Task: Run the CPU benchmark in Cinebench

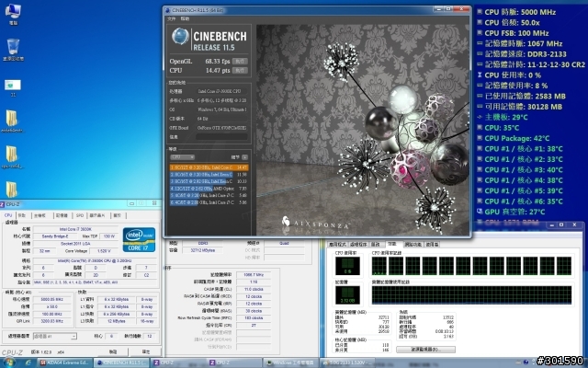Action: 240,70
